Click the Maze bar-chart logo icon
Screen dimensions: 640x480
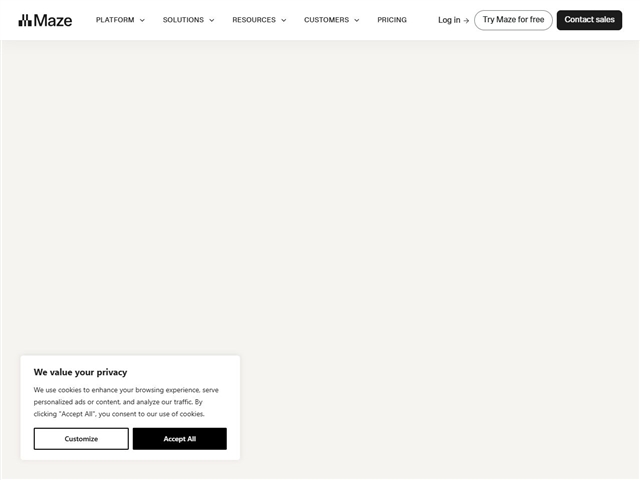[x=25, y=20]
